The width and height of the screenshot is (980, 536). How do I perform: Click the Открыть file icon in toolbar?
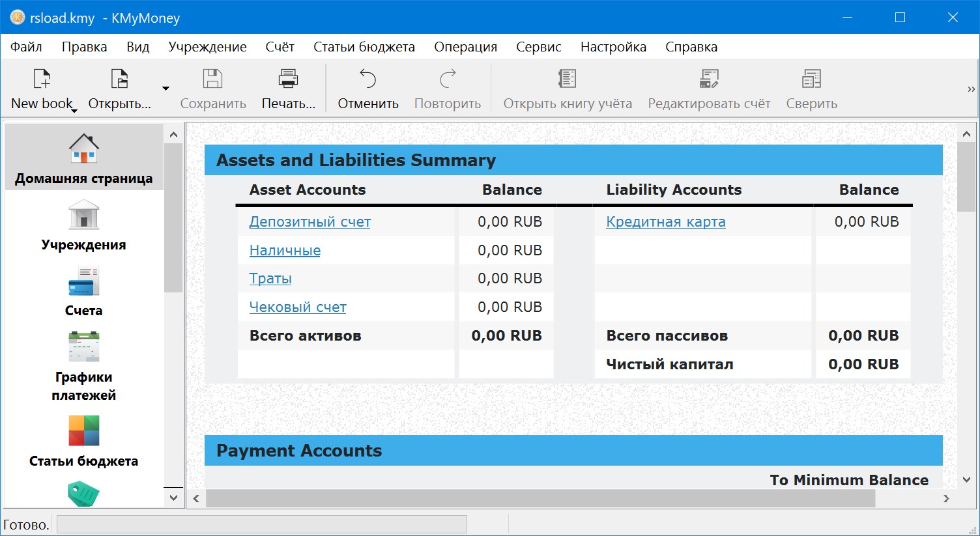pos(119,79)
